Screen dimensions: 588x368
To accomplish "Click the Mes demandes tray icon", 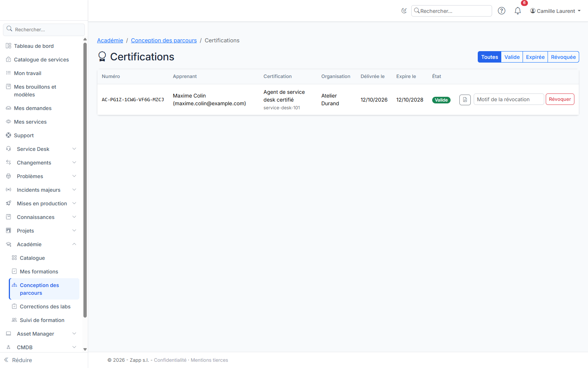I will click(x=8, y=108).
